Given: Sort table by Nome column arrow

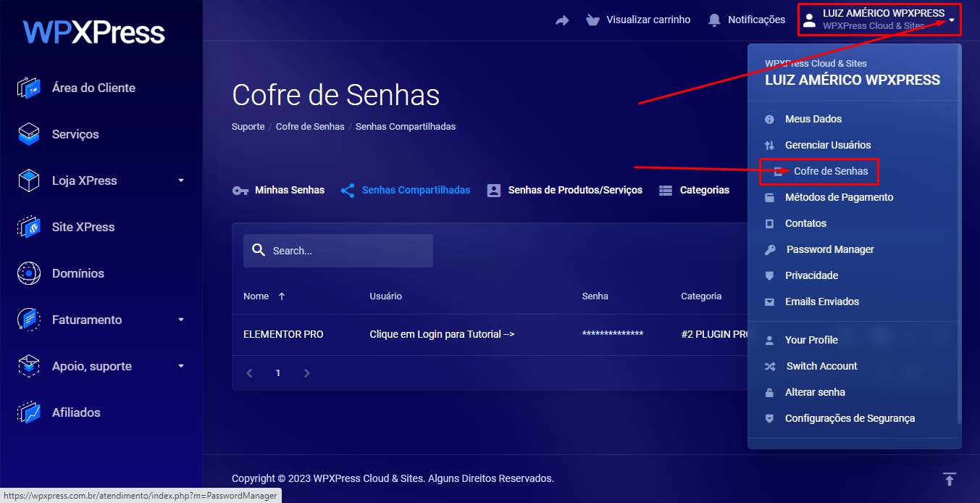Looking at the screenshot, I should tap(282, 296).
